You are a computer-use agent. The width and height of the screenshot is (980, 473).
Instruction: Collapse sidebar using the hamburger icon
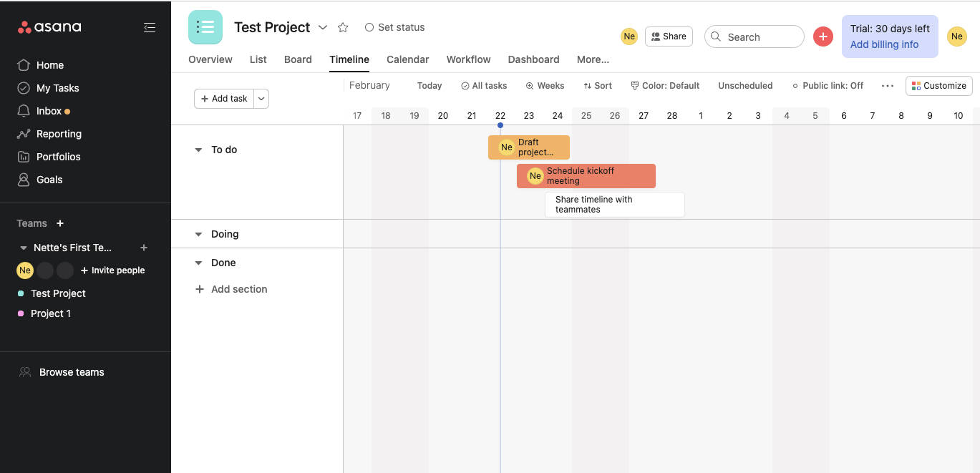[x=149, y=27]
